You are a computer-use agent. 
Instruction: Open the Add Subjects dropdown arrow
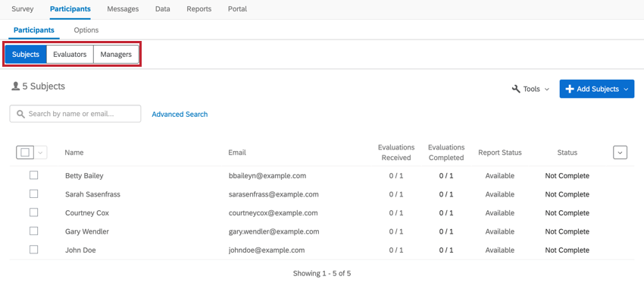[626, 89]
